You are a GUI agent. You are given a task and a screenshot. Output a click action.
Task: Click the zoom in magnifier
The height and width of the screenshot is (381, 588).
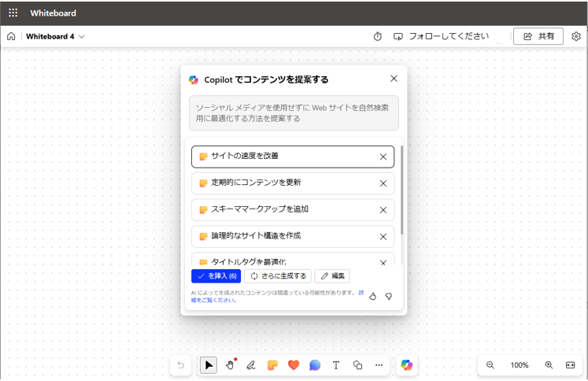(549, 365)
